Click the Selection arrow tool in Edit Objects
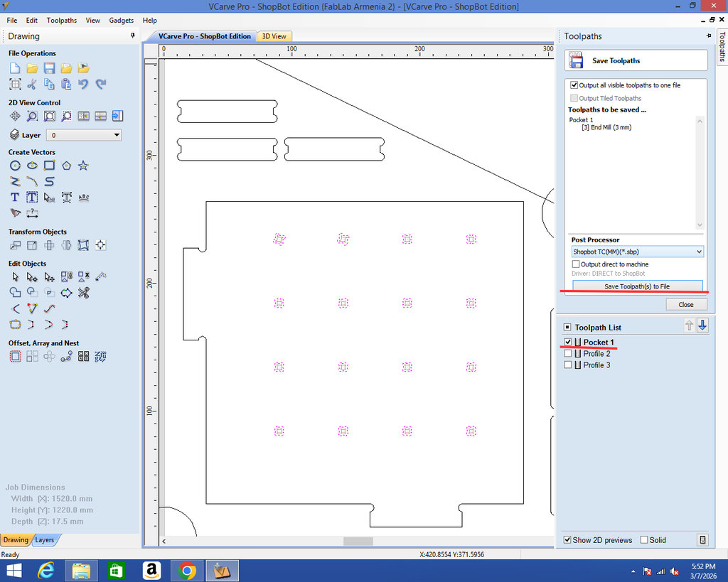The image size is (728, 582). click(x=15, y=277)
